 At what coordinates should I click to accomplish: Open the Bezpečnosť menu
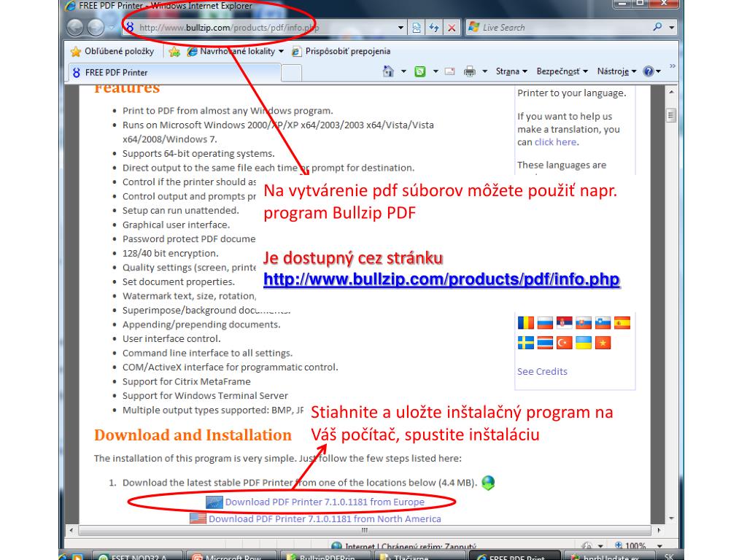click(x=562, y=71)
